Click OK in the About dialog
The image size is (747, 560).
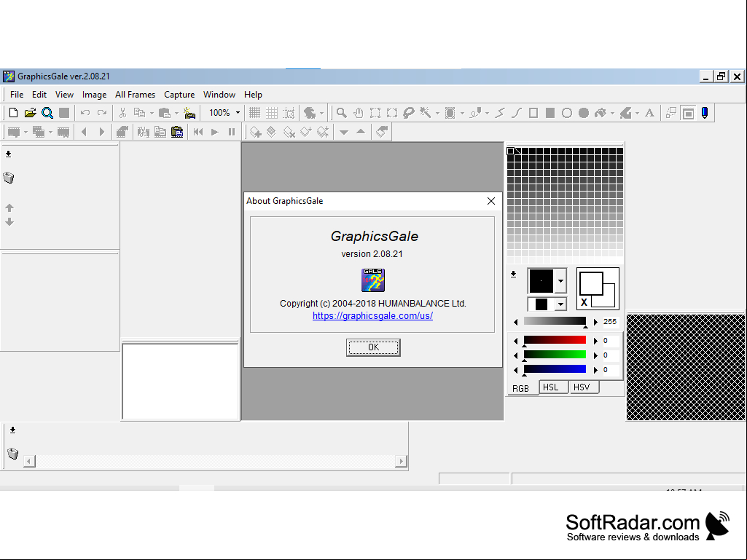pos(373,347)
